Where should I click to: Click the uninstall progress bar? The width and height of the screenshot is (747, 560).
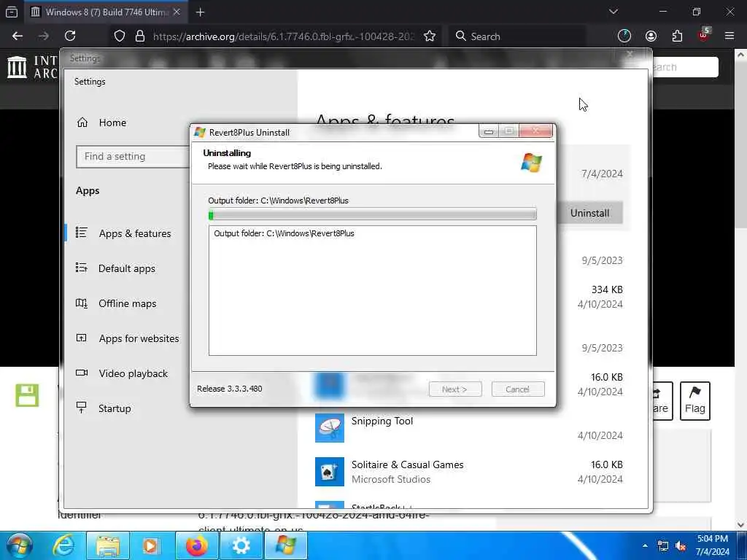(x=373, y=215)
